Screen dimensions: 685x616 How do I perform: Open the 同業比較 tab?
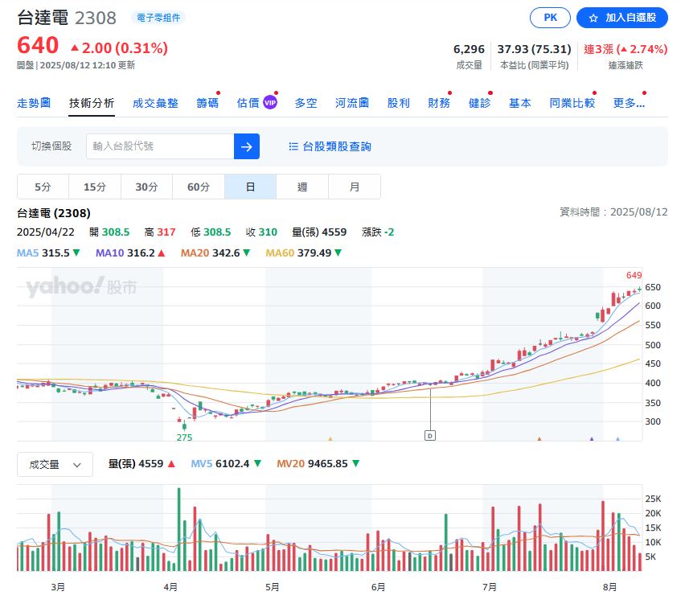[x=572, y=103]
